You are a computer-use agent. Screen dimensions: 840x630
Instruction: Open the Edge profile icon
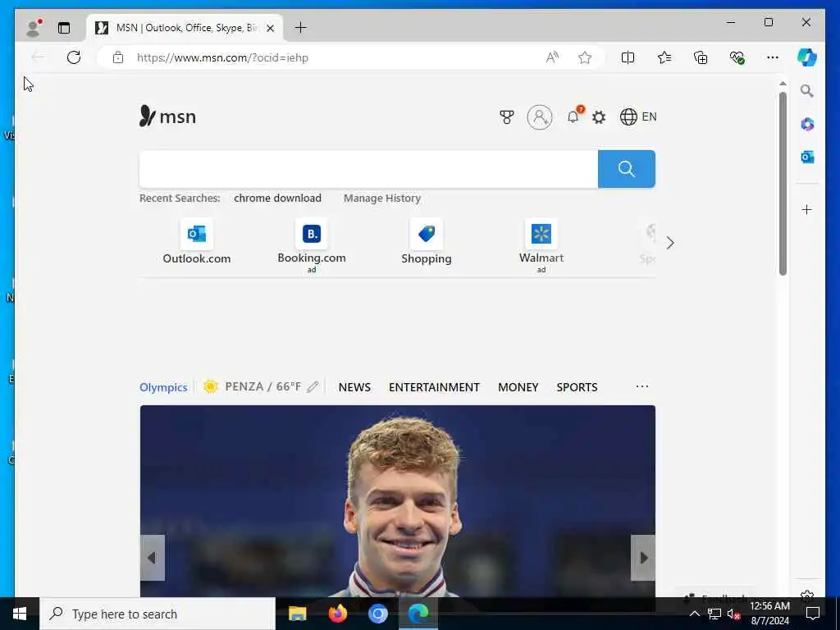(34, 28)
